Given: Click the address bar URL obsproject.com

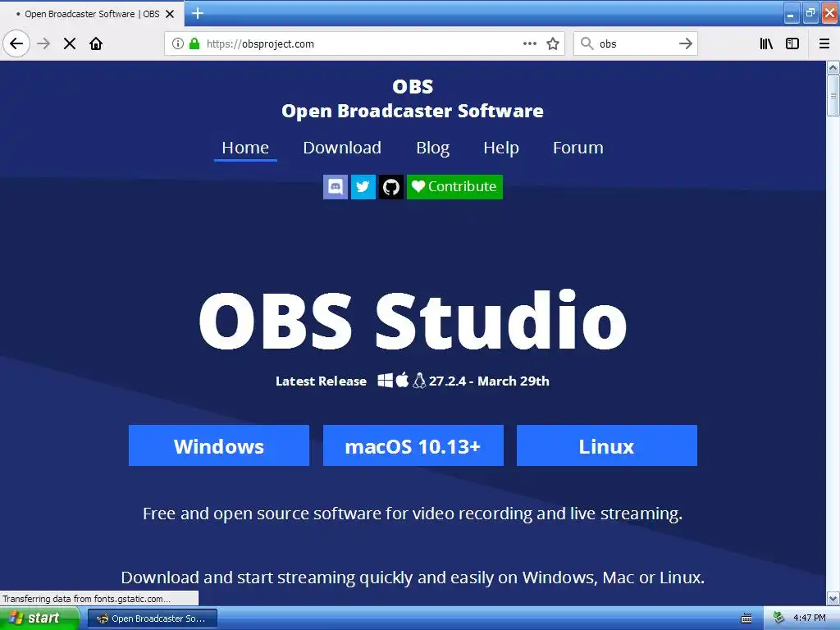Looking at the screenshot, I should pos(260,44).
